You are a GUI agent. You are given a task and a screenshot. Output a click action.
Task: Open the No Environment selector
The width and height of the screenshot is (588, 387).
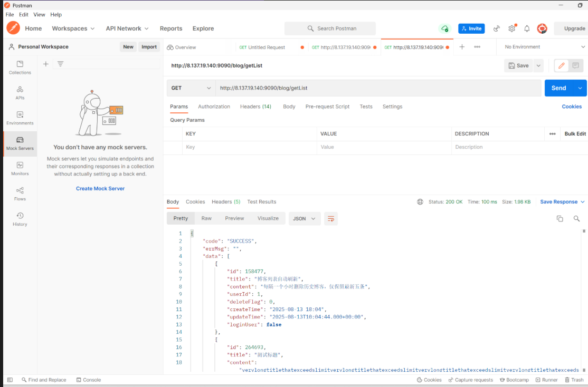coord(545,47)
